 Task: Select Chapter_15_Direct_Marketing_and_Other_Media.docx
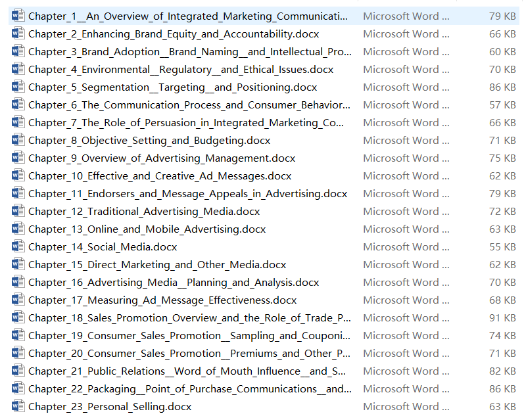click(157, 264)
